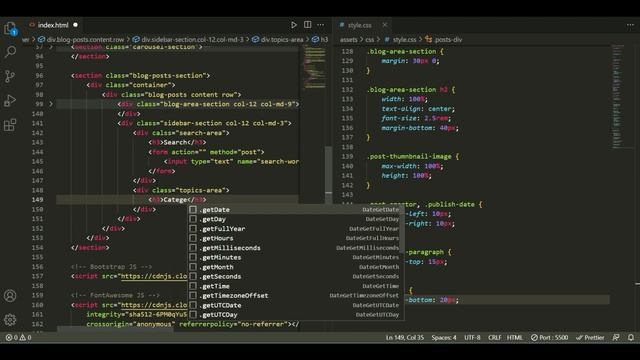Click the index.html minimap
Screen dimensions: 640x360
tap(314, 67)
